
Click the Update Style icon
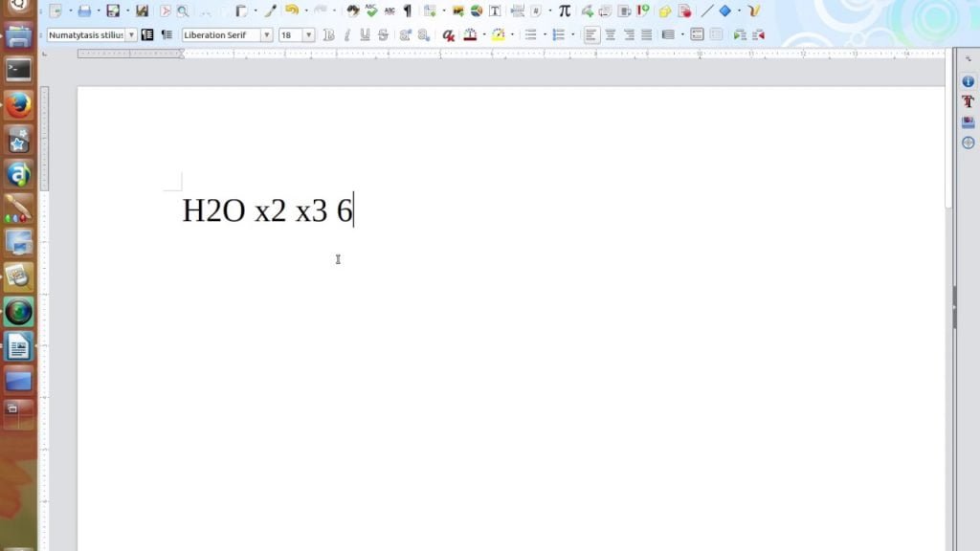pos(147,35)
